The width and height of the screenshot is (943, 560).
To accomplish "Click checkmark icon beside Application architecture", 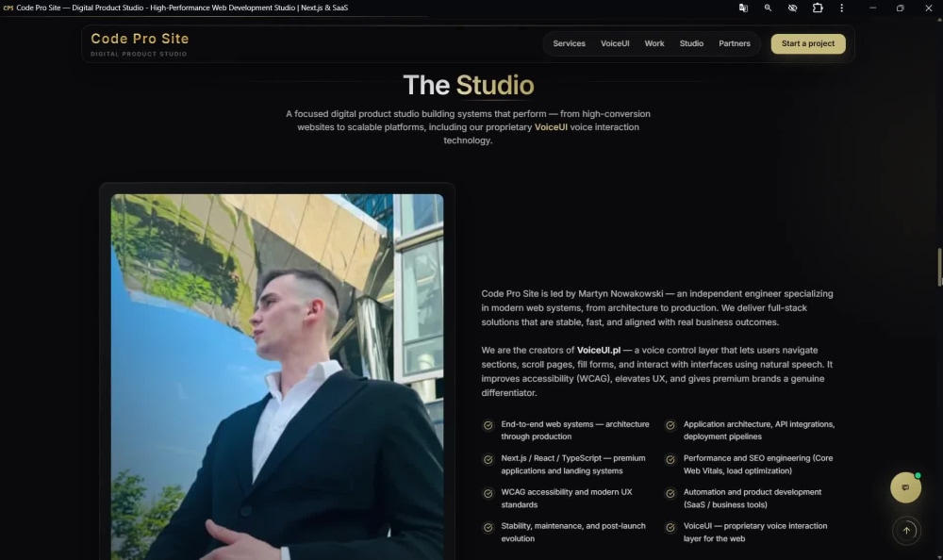I will (x=670, y=425).
